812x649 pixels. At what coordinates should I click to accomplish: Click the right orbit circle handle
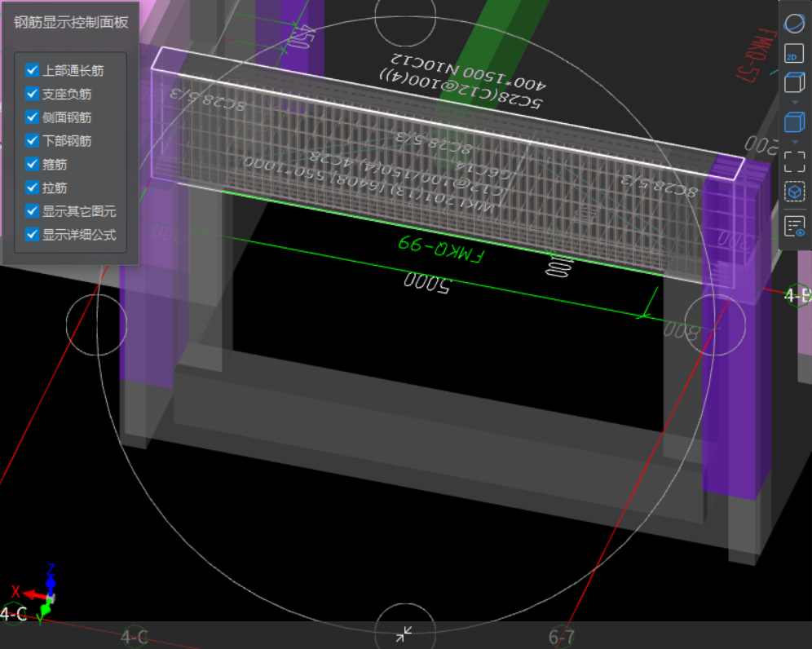coord(715,324)
